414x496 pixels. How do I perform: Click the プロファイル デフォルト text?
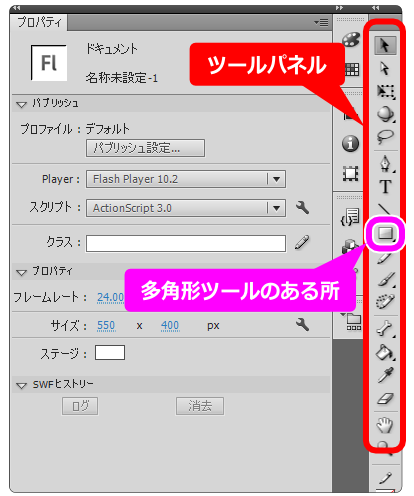pyautogui.click(x=75, y=129)
